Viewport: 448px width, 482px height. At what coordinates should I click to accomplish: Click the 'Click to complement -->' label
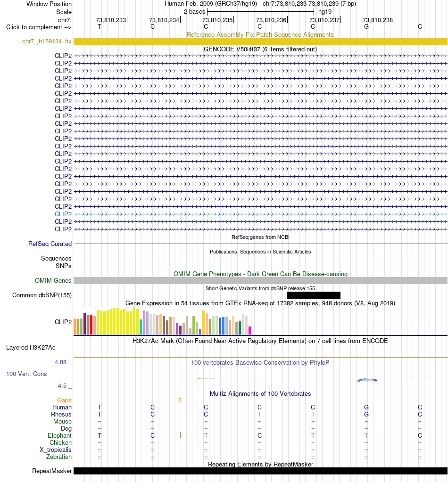point(39,27)
